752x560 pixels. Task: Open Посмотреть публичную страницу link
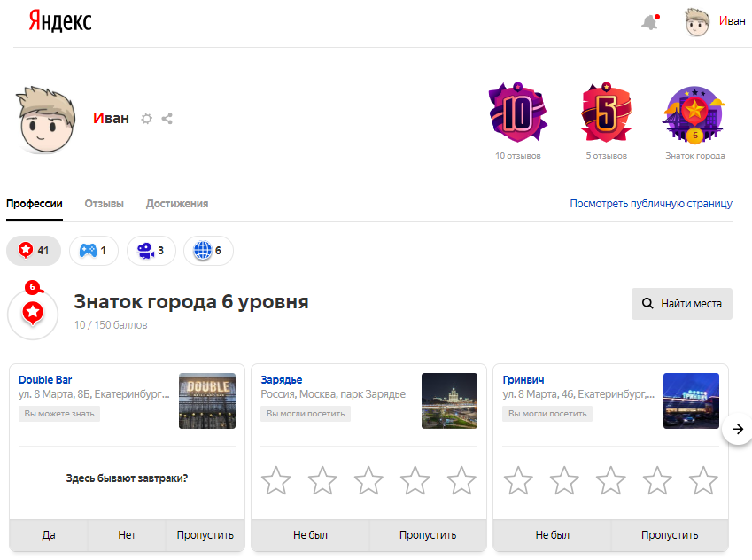pos(651,204)
